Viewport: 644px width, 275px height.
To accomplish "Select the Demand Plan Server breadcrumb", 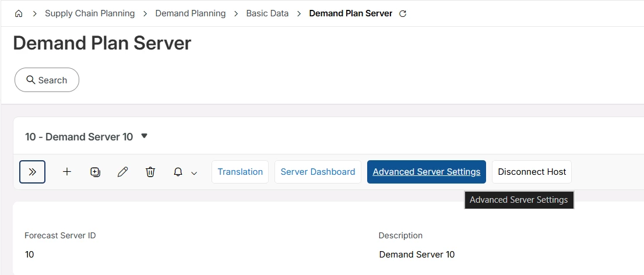I will (351, 13).
